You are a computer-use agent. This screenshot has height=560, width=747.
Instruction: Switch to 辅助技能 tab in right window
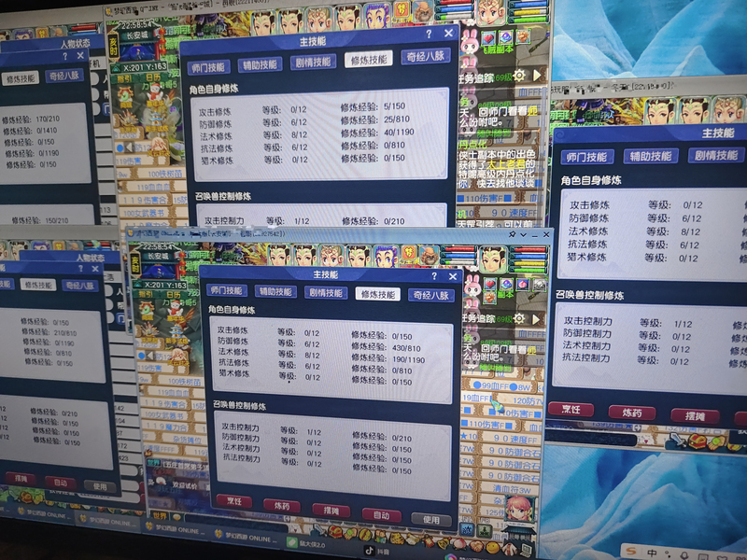[x=650, y=156]
